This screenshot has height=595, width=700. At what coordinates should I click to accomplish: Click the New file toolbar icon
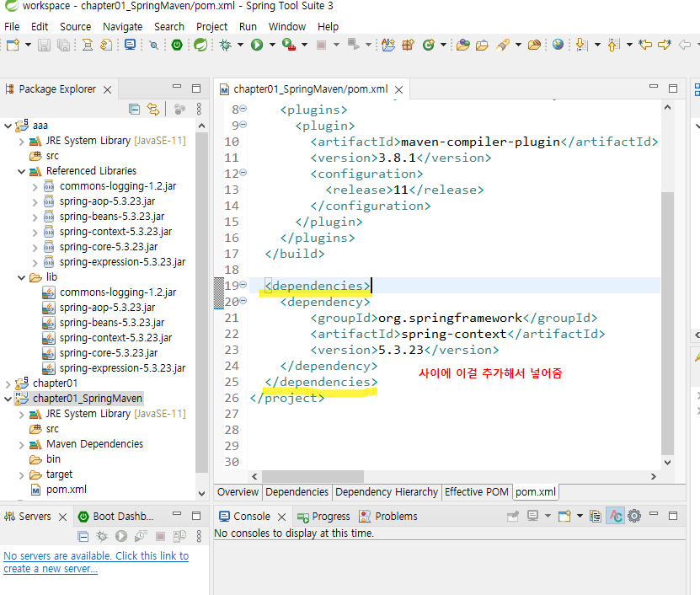pyautogui.click(x=13, y=45)
